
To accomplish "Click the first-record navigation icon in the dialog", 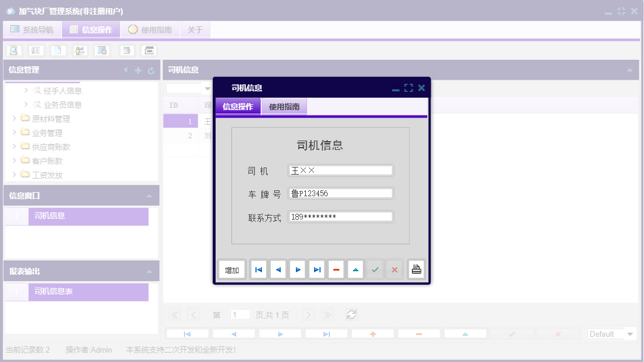I will (x=258, y=269).
